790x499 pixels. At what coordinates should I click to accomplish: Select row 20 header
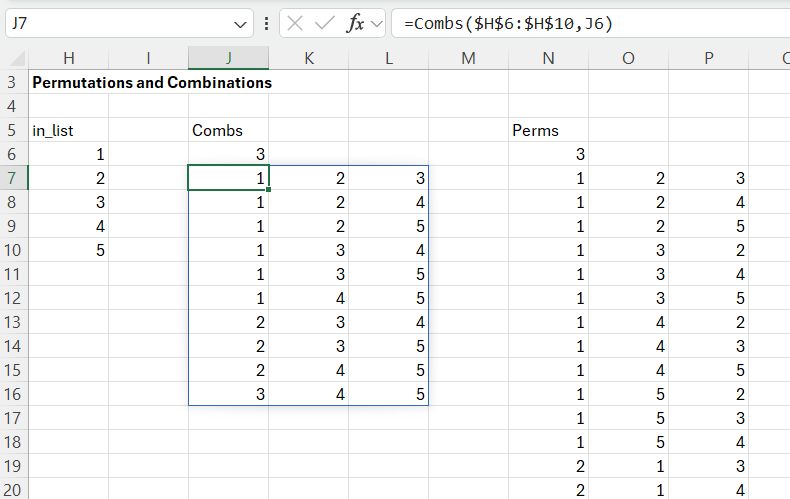(x=13, y=490)
